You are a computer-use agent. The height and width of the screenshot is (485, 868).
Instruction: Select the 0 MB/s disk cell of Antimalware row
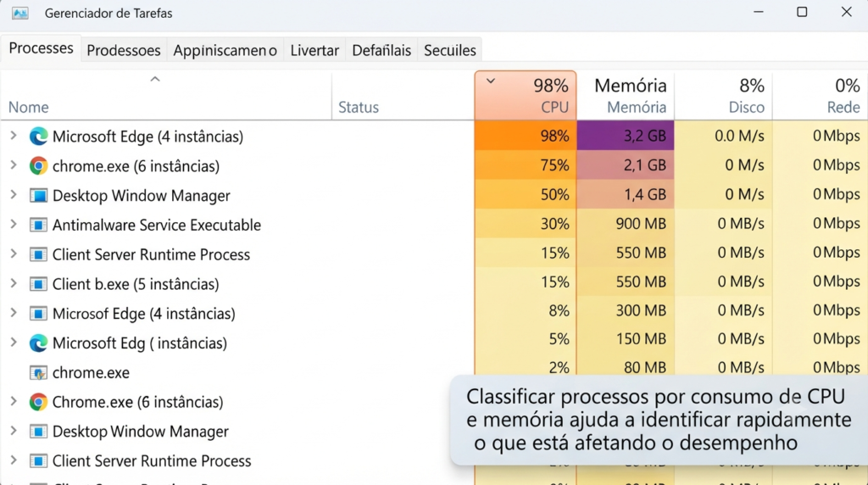(x=723, y=224)
